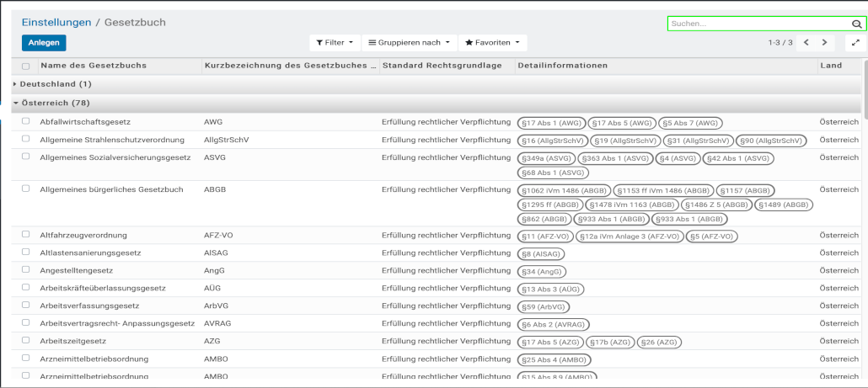Tick the Arbeitszeitgesetz row checkbox
The image size is (868, 388).
pyautogui.click(x=25, y=340)
